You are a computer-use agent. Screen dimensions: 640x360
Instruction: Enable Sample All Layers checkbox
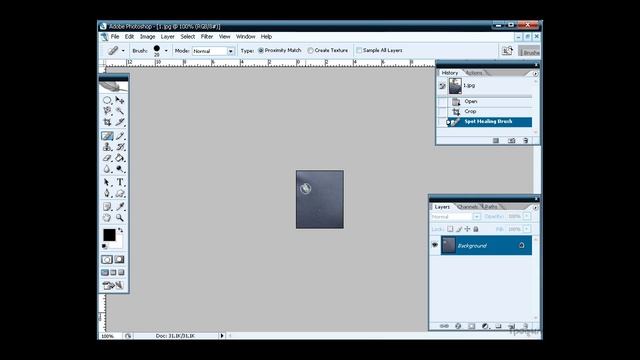(359, 51)
